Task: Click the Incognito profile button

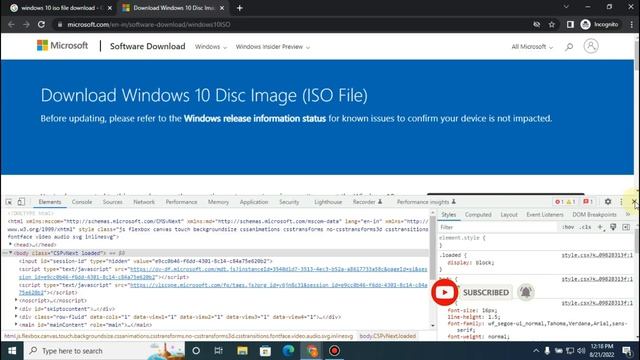Action: (x=600, y=24)
